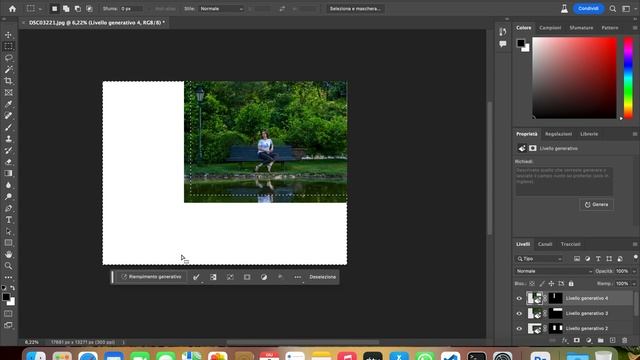Select the Clone Stamp tool

pos(8,139)
